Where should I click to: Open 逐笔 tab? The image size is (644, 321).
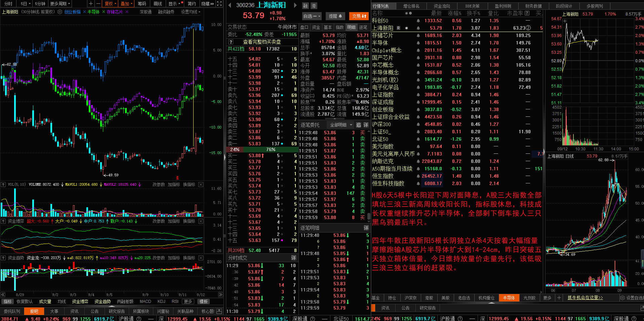click(x=363, y=27)
